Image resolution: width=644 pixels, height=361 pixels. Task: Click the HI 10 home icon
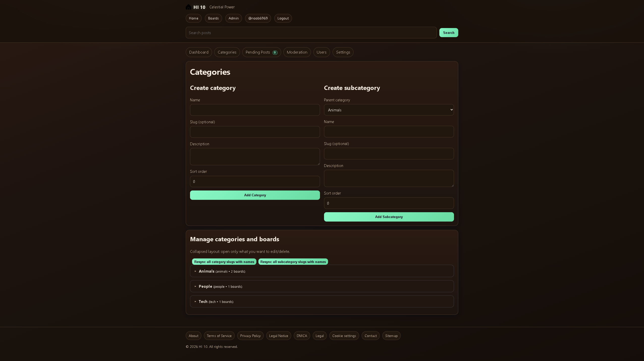[188, 7]
